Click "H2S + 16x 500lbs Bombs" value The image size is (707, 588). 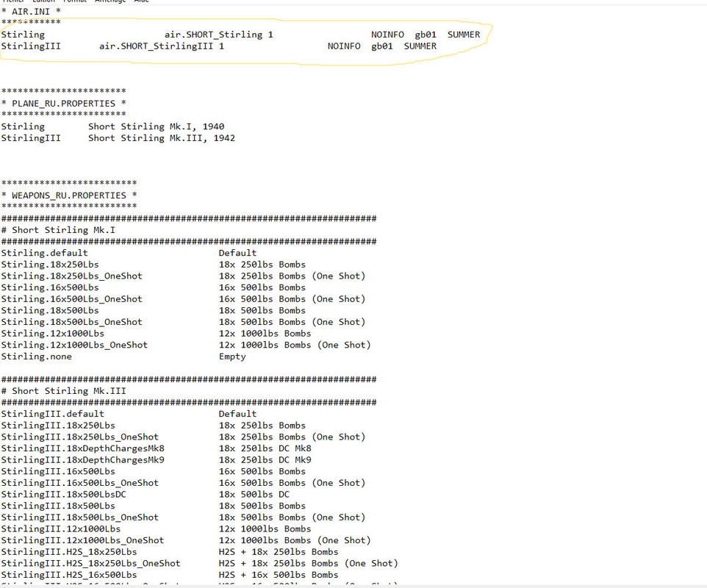coord(279,575)
